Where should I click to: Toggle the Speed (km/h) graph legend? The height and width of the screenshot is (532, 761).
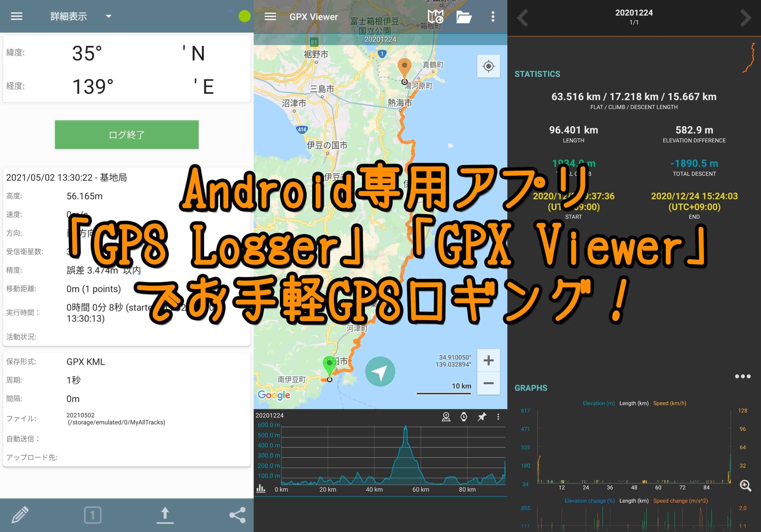[x=669, y=404]
